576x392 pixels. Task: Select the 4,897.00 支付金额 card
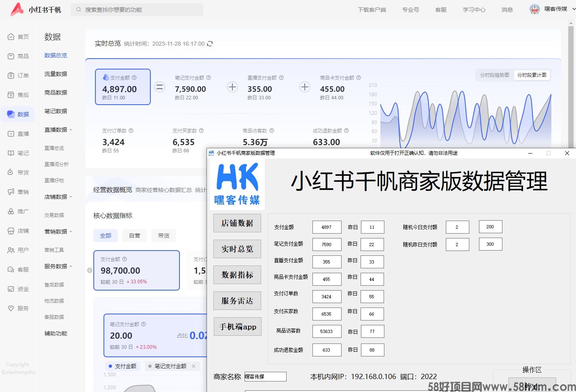(x=123, y=87)
